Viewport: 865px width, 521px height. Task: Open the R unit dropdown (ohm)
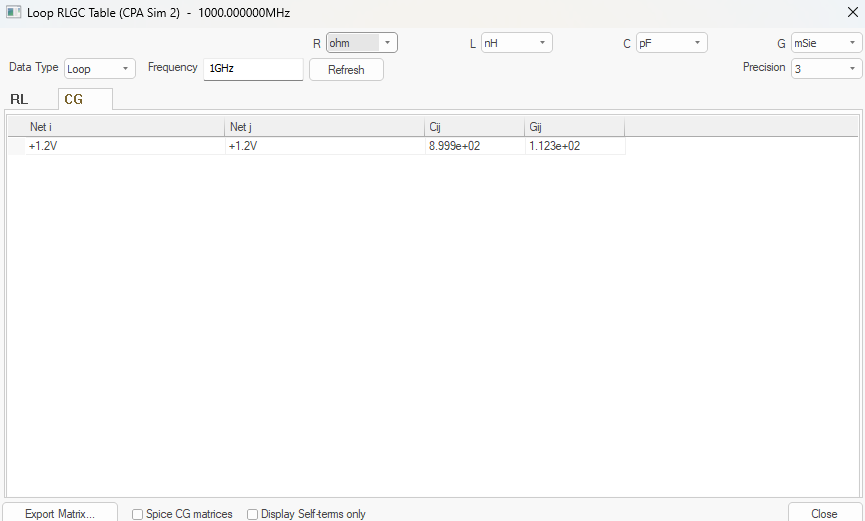(361, 43)
